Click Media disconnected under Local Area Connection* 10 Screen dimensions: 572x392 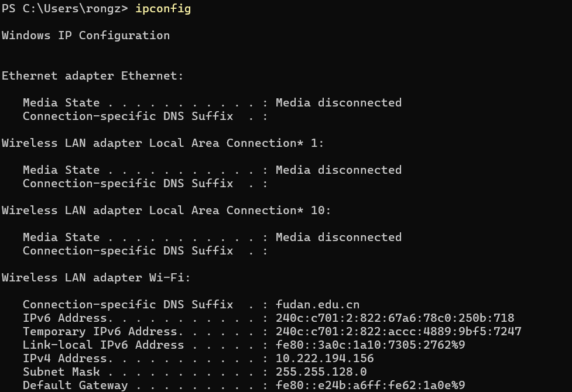[x=338, y=238]
